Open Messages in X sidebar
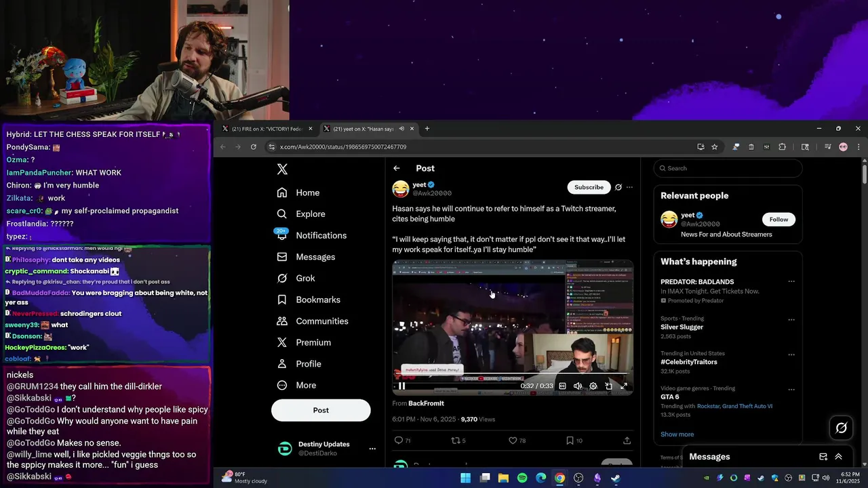 pyautogui.click(x=307, y=257)
